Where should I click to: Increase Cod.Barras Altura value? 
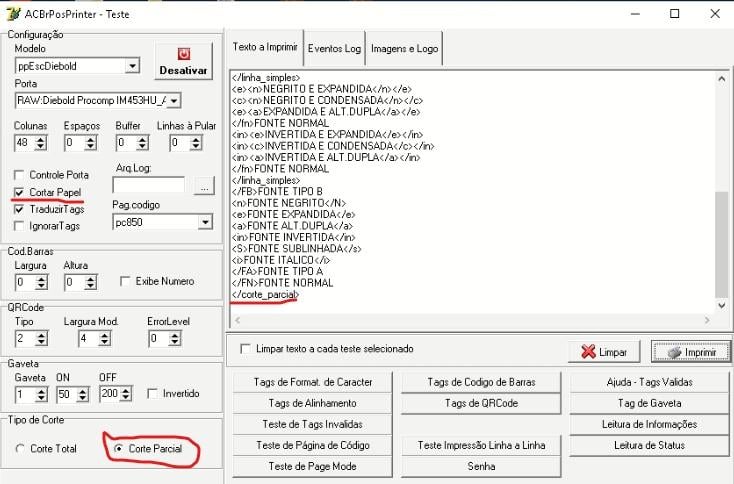click(x=91, y=279)
